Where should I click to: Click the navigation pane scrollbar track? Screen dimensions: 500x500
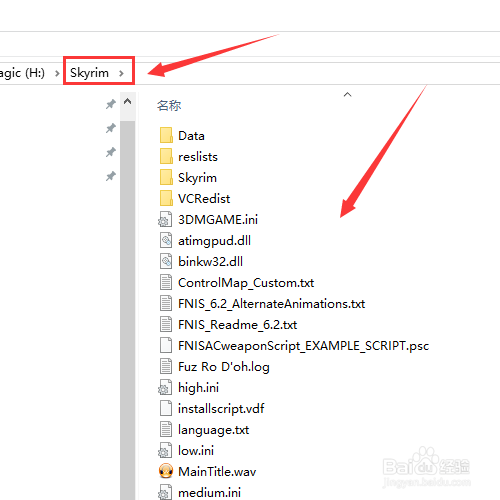(127, 310)
